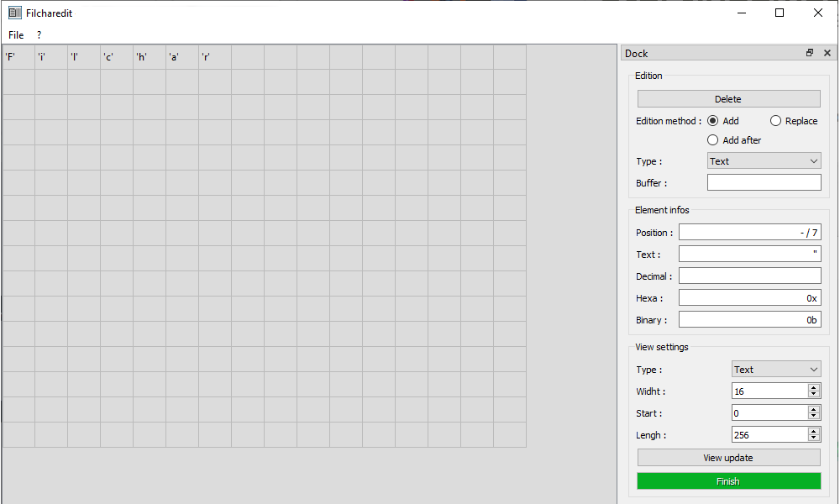
Task: Select the 'a' cell in the grid
Action: [182, 57]
